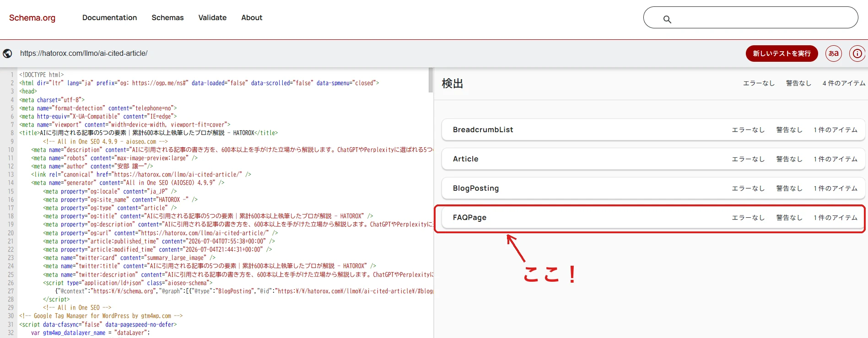Open the Validate menu item
The height and width of the screenshot is (338, 868).
(212, 17)
